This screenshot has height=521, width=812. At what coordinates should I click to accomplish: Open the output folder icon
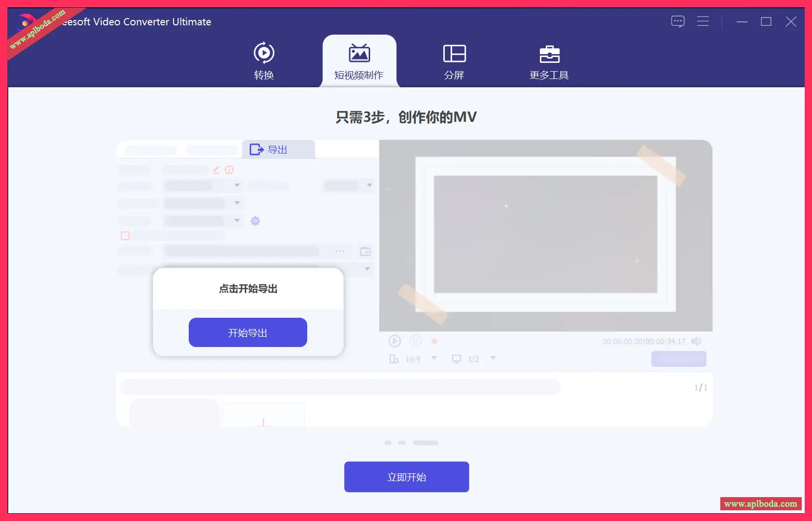[x=365, y=251]
